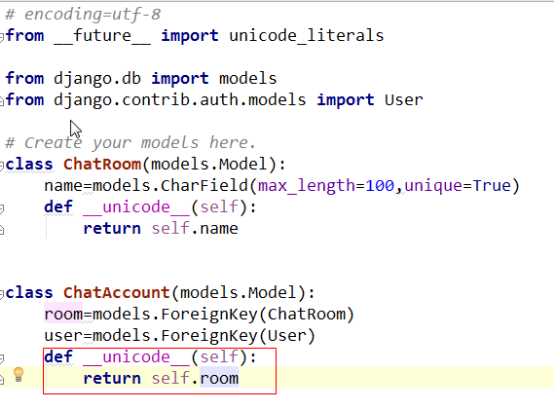Fold ChatAccount's def __unicode__ via its gutter marker
Viewport: 554px width, 409px height.
(x=1, y=358)
